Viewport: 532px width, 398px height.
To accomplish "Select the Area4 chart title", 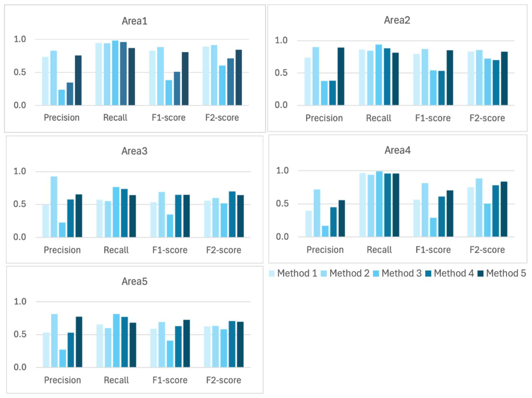I will [x=397, y=150].
